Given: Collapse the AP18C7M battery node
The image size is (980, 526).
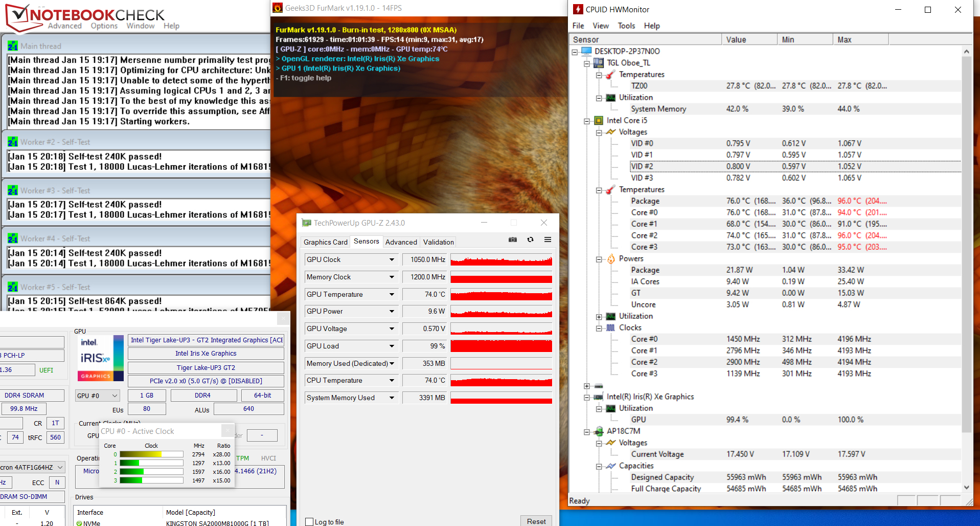Looking at the screenshot, I should point(587,432).
